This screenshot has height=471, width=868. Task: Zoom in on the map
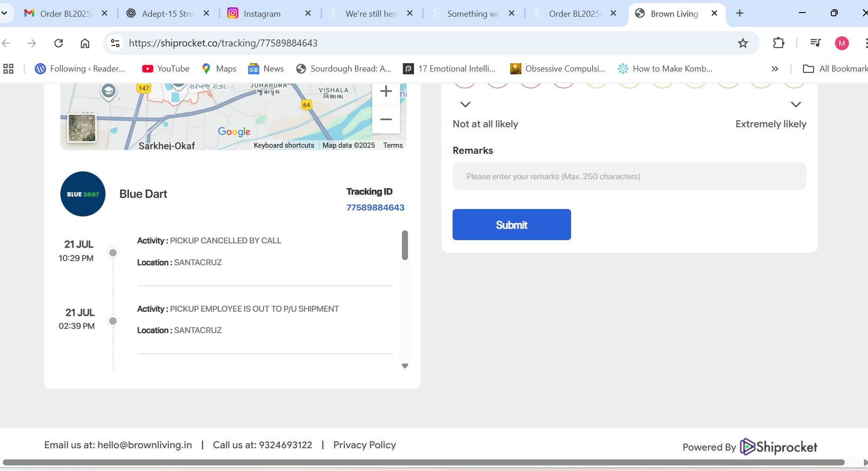click(x=386, y=92)
